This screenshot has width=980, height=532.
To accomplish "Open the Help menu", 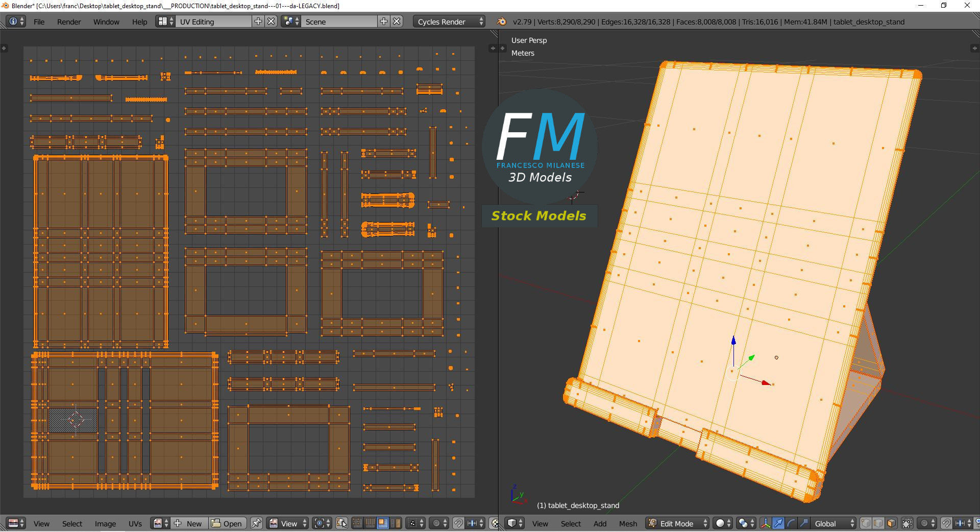I will tap(139, 22).
